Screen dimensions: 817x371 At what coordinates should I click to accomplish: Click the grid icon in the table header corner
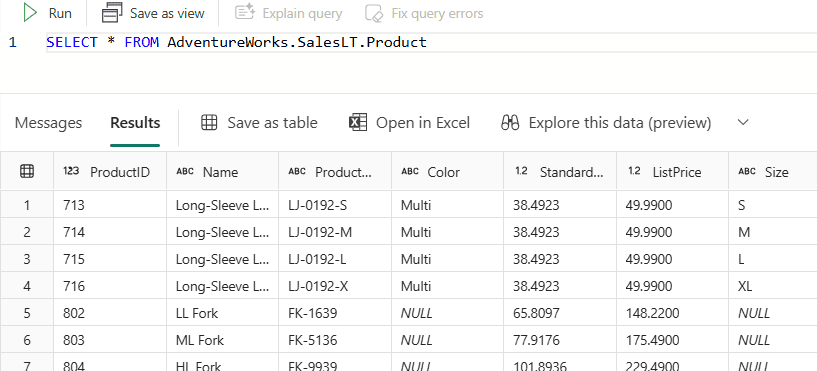click(x=27, y=171)
